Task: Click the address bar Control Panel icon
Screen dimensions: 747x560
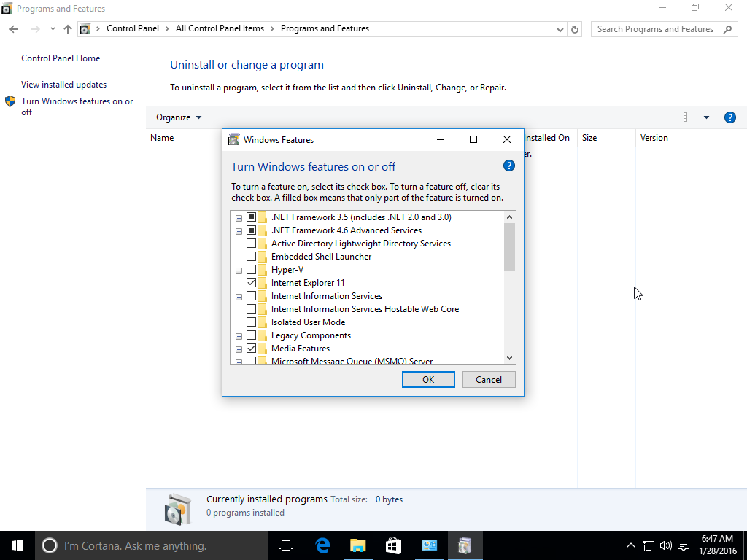Action: click(85, 29)
